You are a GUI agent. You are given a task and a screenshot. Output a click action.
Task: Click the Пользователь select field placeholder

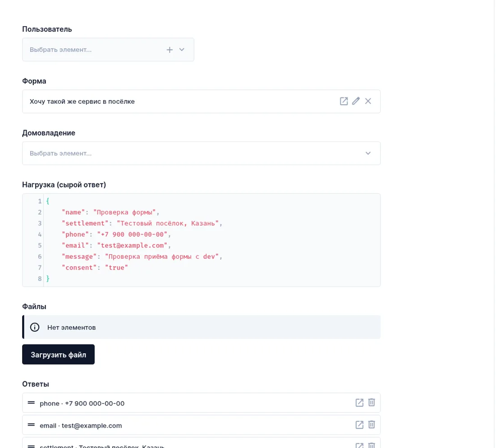tap(60, 50)
